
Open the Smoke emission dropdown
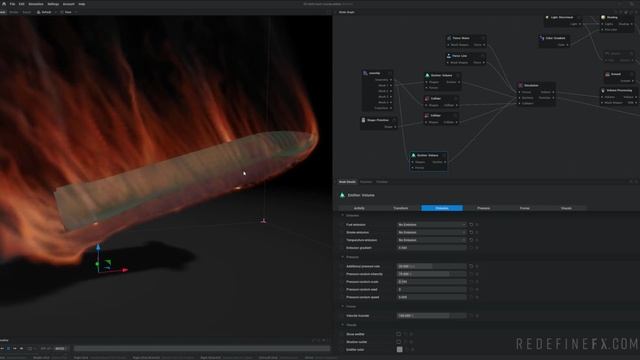point(431,232)
